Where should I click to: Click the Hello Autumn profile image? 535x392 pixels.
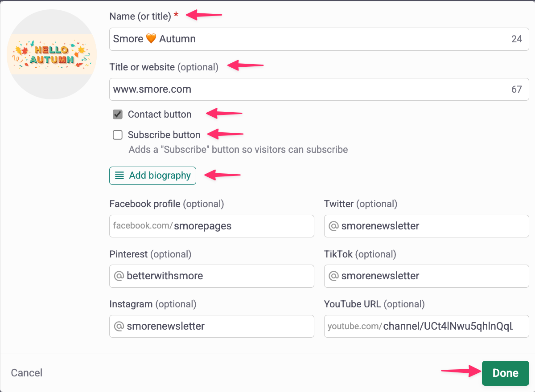click(x=52, y=54)
